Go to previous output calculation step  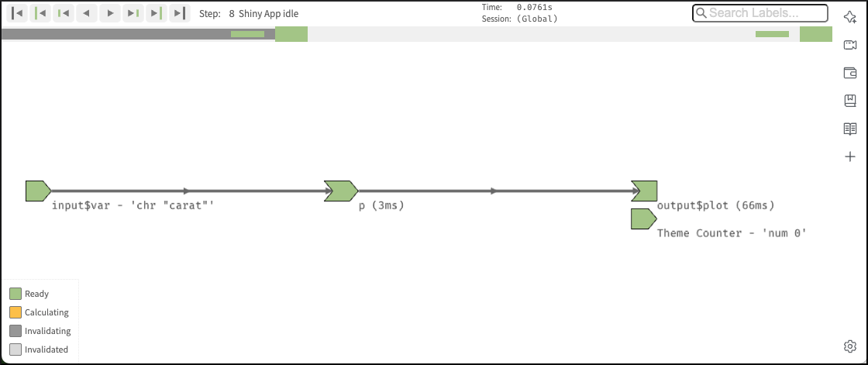[x=64, y=13]
